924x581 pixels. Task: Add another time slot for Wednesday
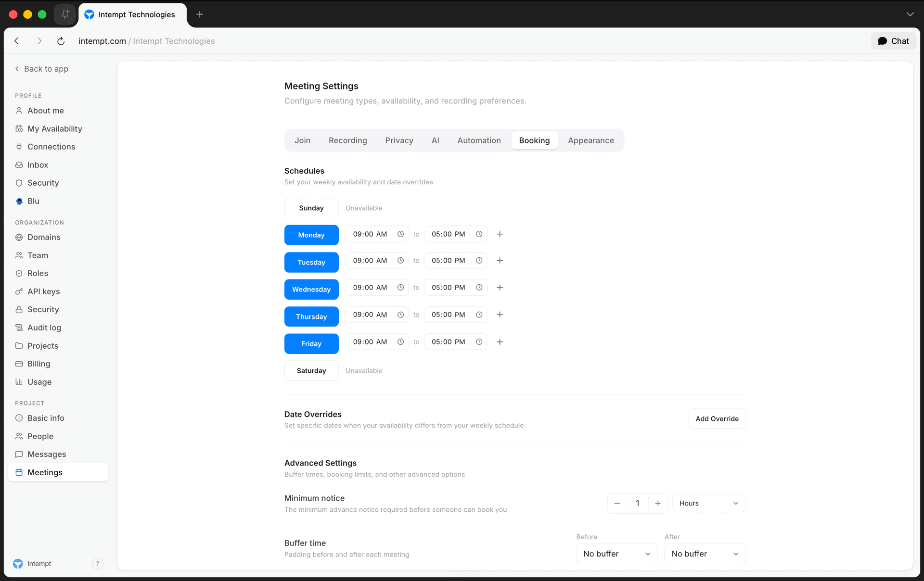(500, 288)
